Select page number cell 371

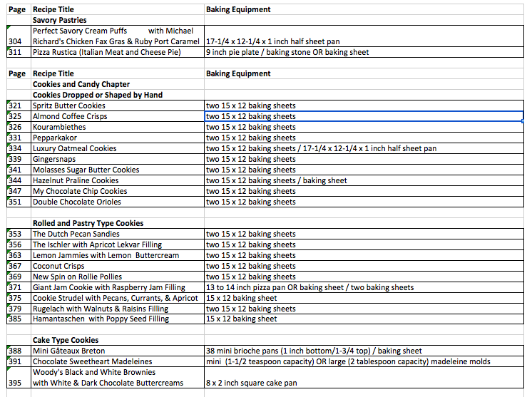[x=19, y=287]
